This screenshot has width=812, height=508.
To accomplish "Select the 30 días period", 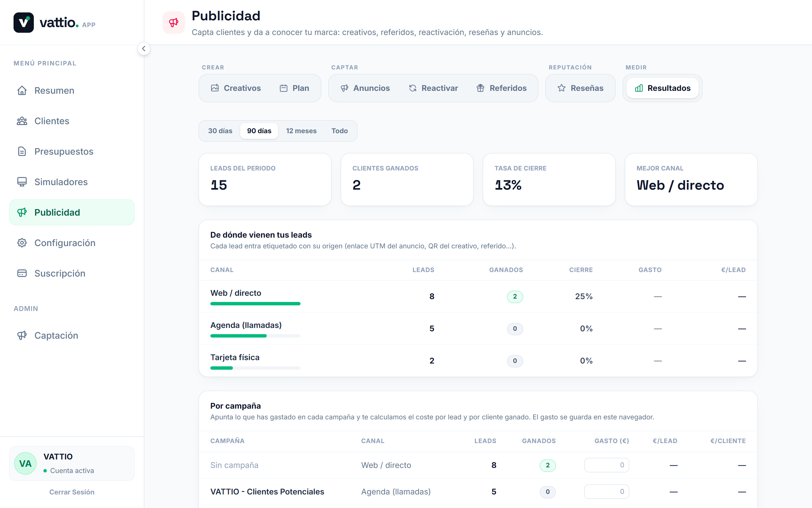I will point(220,131).
